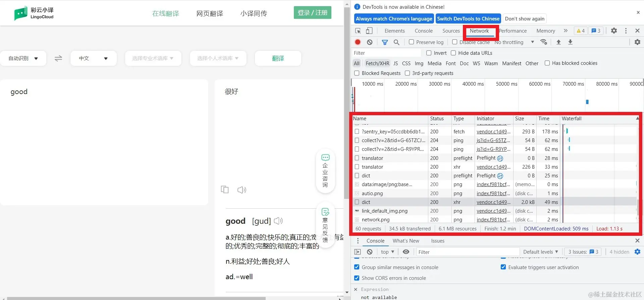The height and width of the screenshot is (300, 644).
Task: Clear console icon
Action: pos(370,252)
